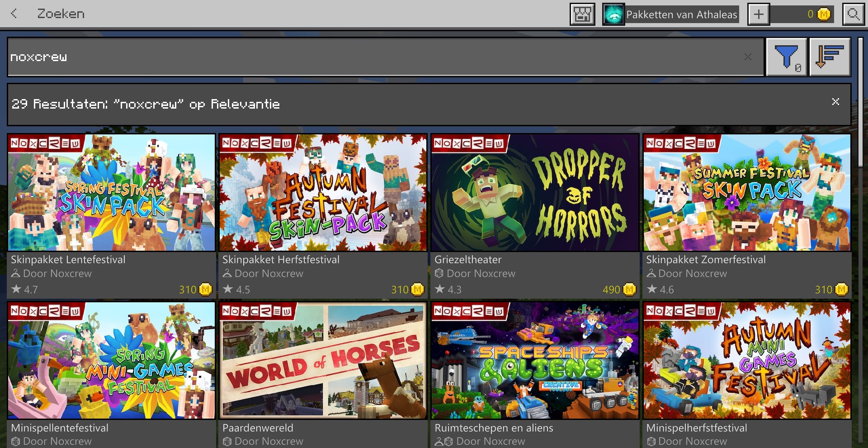The image size is (868, 448).
Task: Open Autumn Mini Games Festival image
Action: (x=747, y=361)
